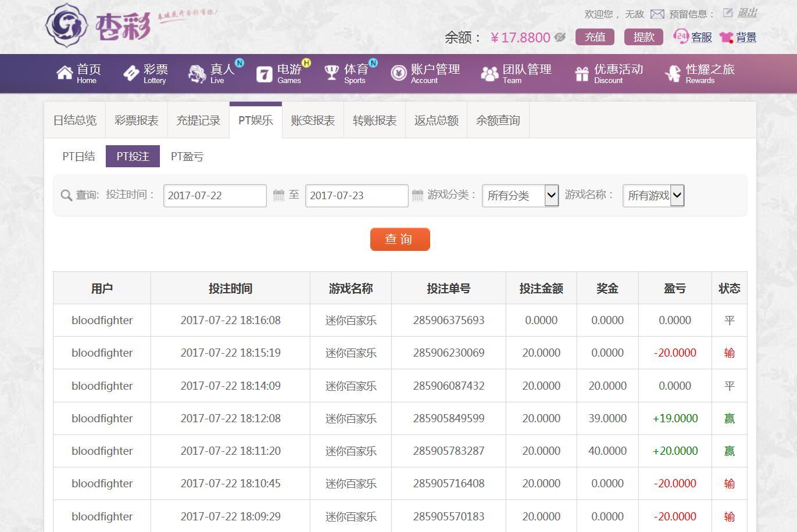
Task: Click the start date input field
Action: pyautogui.click(x=215, y=196)
